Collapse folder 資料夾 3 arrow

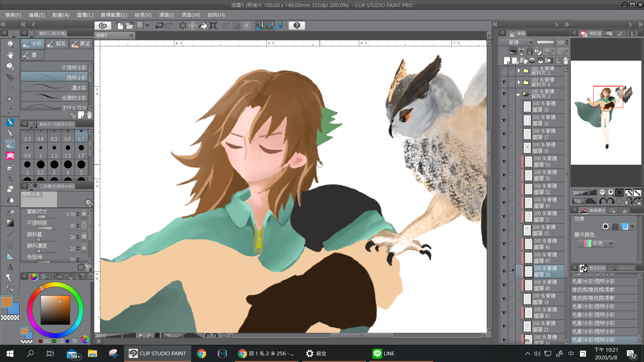[x=518, y=95]
